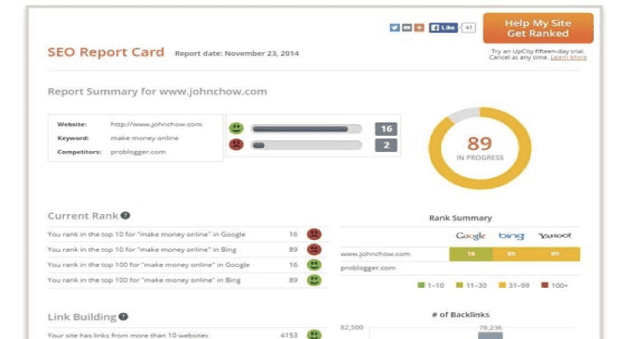Click the 4153 links value
644x339 pixels.
(288, 336)
